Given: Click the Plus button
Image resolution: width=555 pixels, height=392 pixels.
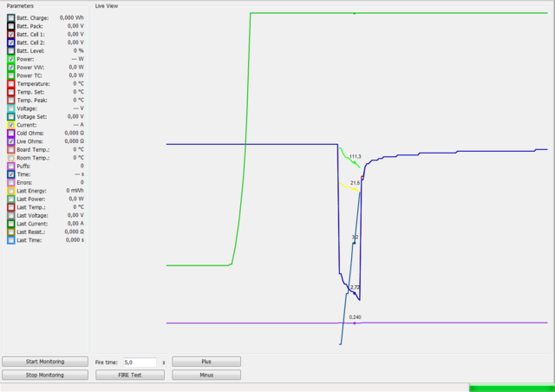Looking at the screenshot, I should coord(206,362).
